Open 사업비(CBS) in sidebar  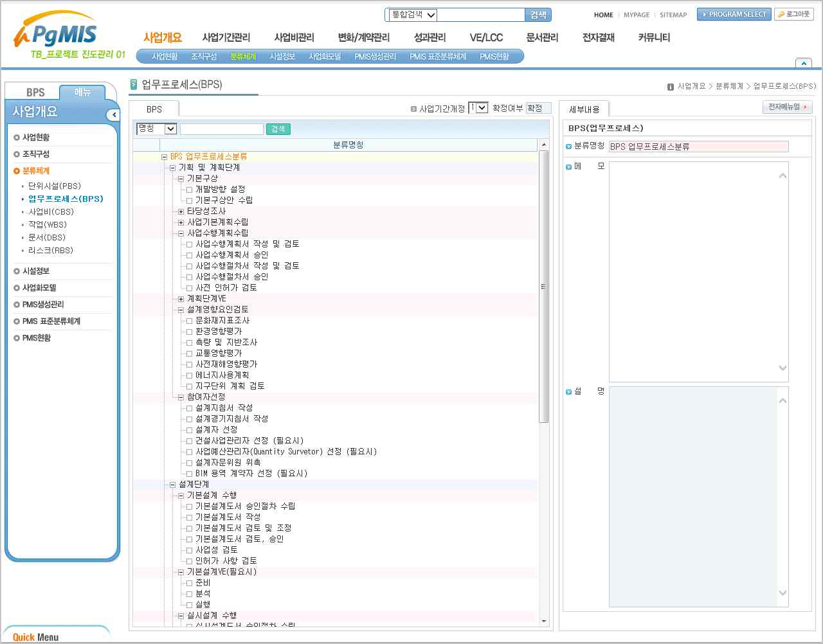pos(51,211)
